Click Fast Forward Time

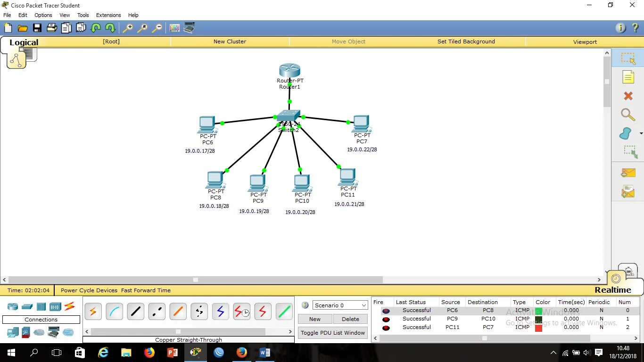click(x=146, y=290)
